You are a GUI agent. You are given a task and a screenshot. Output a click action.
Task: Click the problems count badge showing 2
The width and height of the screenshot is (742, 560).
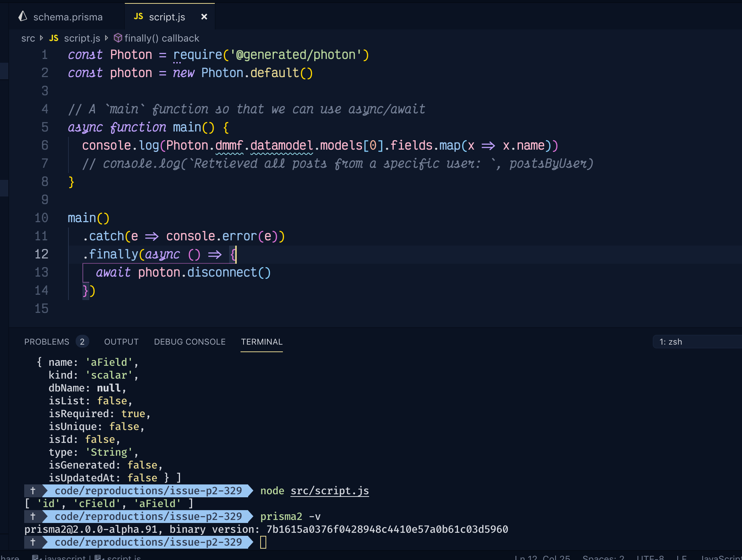point(82,342)
